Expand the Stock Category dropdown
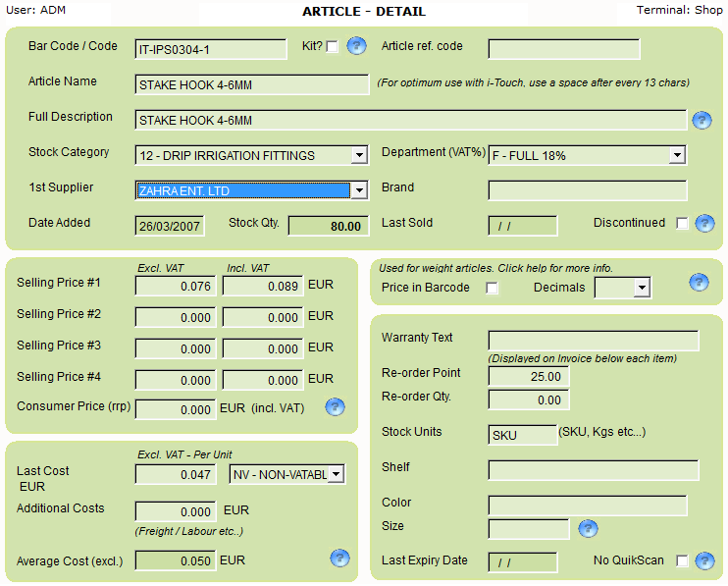Viewport: 728px width, 586px height. coord(359,155)
